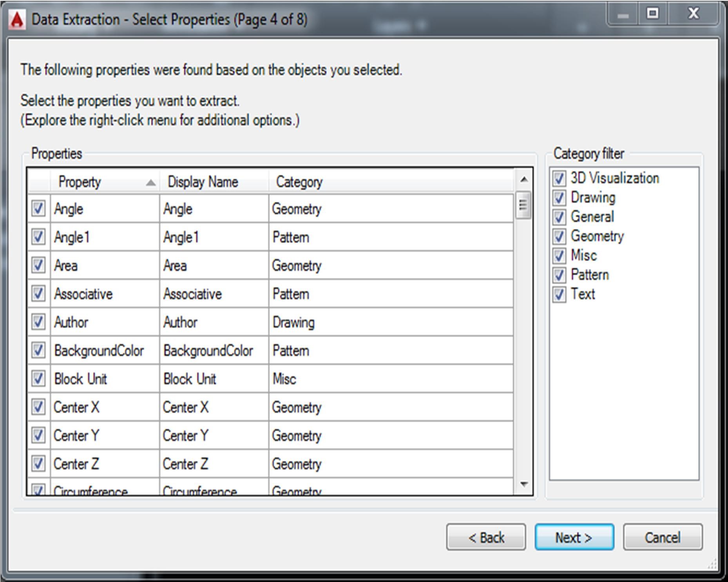
Task: Click the AutoCAD logo icon in title bar
Action: (17, 20)
